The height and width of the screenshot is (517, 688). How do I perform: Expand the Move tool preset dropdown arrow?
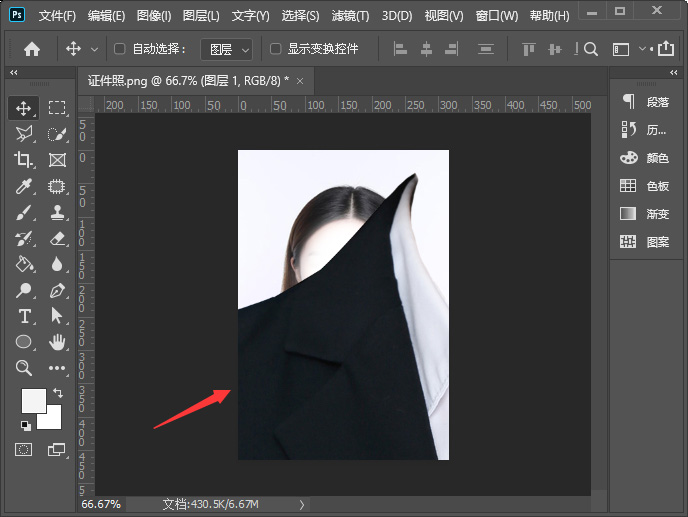click(x=95, y=49)
